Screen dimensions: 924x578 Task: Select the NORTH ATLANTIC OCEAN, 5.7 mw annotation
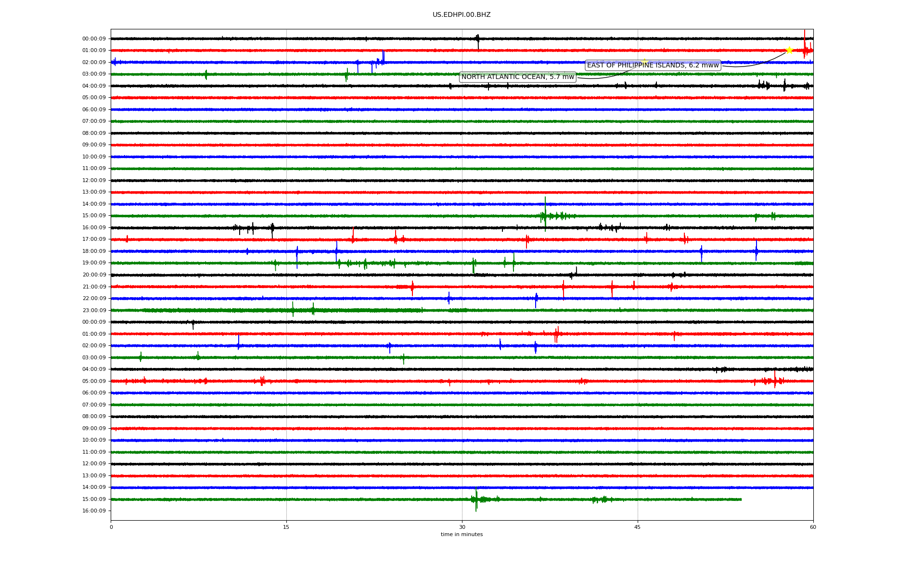518,77
